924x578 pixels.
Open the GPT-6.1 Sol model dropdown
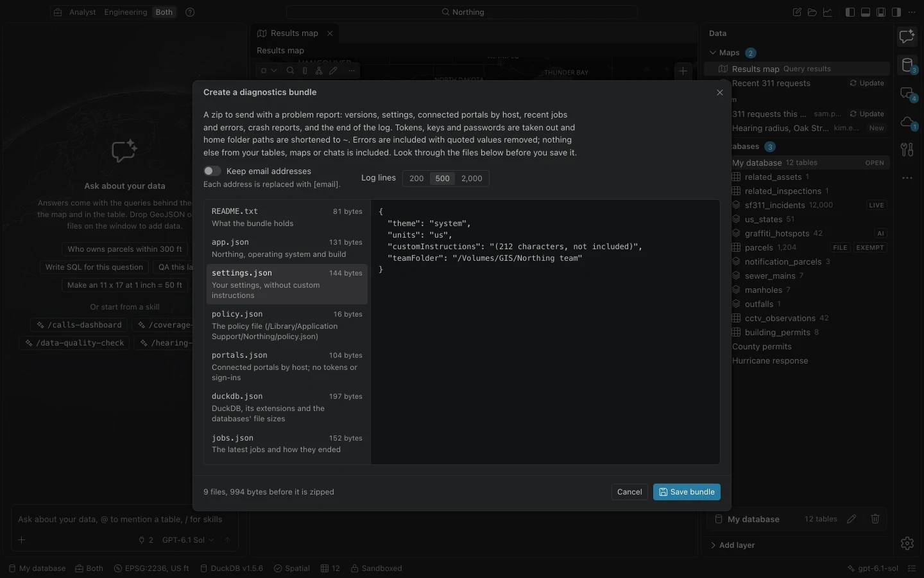point(188,540)
